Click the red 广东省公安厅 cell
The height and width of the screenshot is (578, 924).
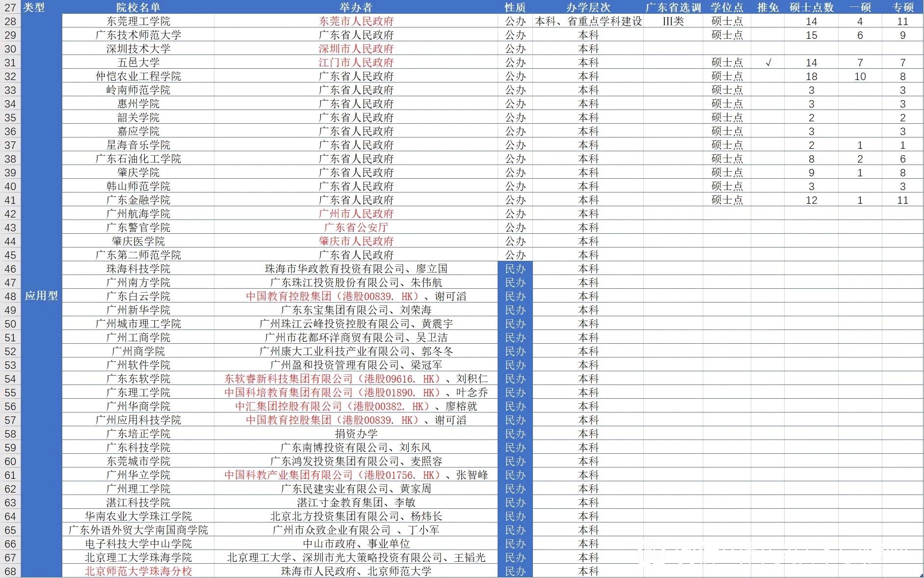coord(356,227)
